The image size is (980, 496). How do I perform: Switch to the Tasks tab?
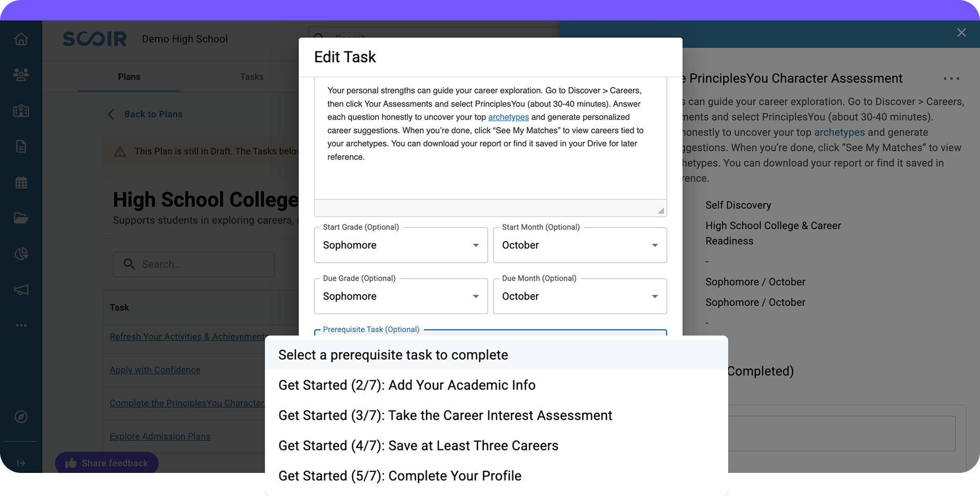click(x=251, y=77)
